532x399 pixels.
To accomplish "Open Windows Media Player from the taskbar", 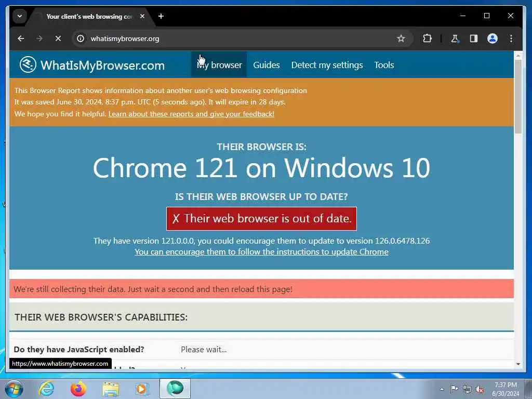I will 142,389.
